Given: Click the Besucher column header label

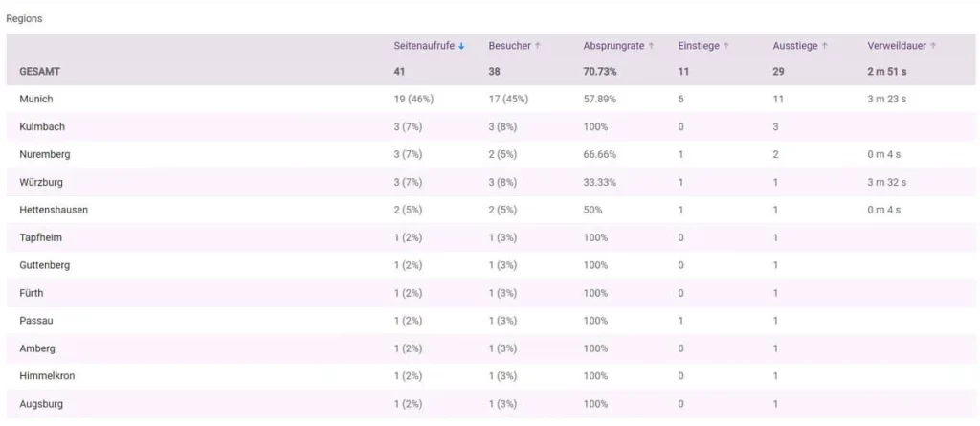Looking at the screenshot, I should (x=509, y=46).
